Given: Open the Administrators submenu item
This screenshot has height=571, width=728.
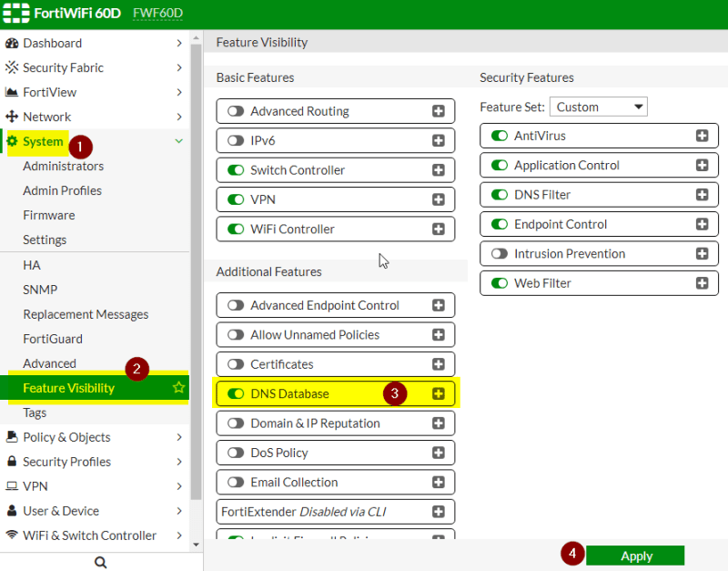Looking at the screenshot, I should 63,166.
